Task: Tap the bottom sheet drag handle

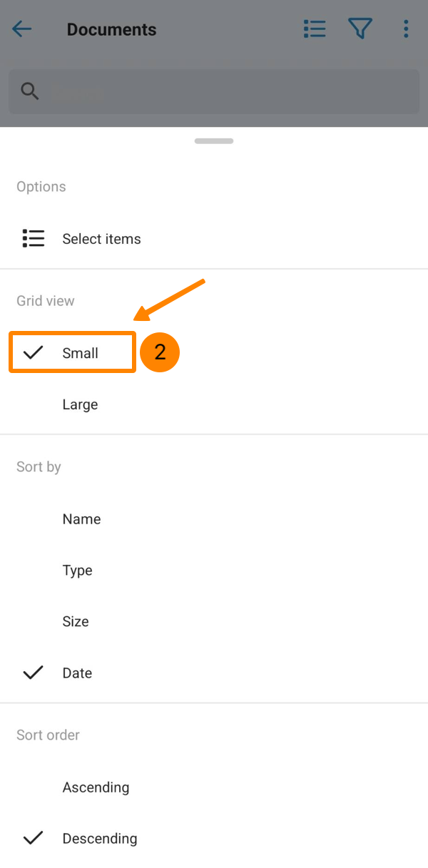Action: tap(214, 141)
